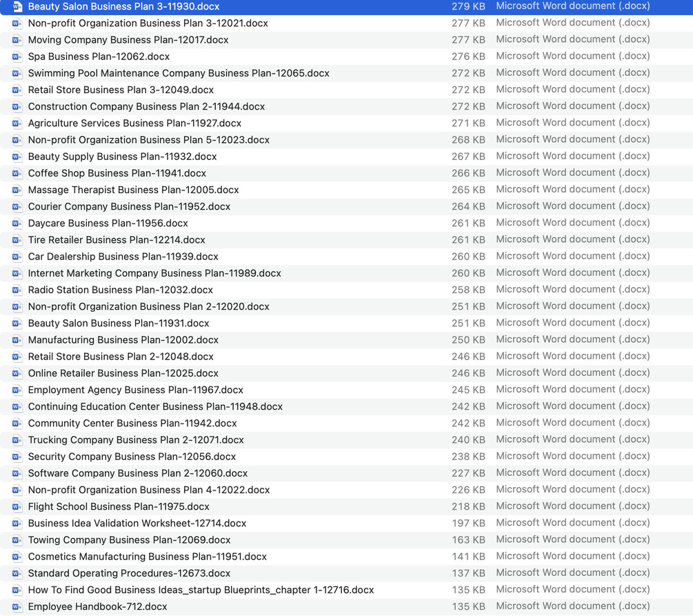Click the 250 KB size value
693x616 pixels.
tap(468, 340)
